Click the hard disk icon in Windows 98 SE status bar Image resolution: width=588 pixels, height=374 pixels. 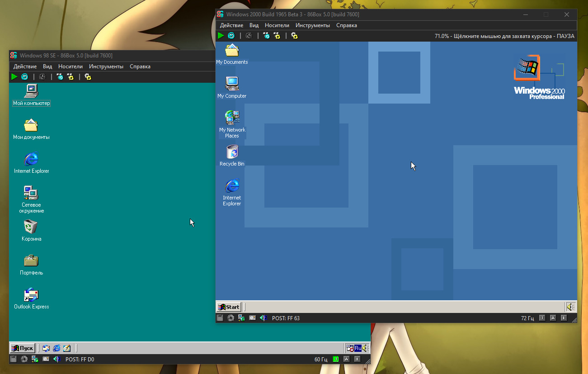[46, 359]
